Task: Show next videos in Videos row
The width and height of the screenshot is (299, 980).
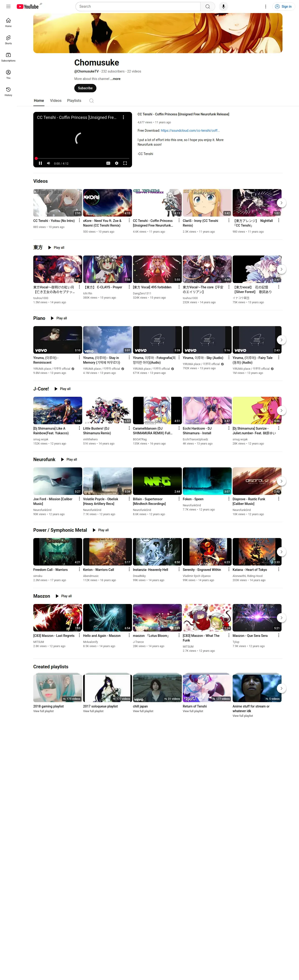Action: tap(281, 203)
